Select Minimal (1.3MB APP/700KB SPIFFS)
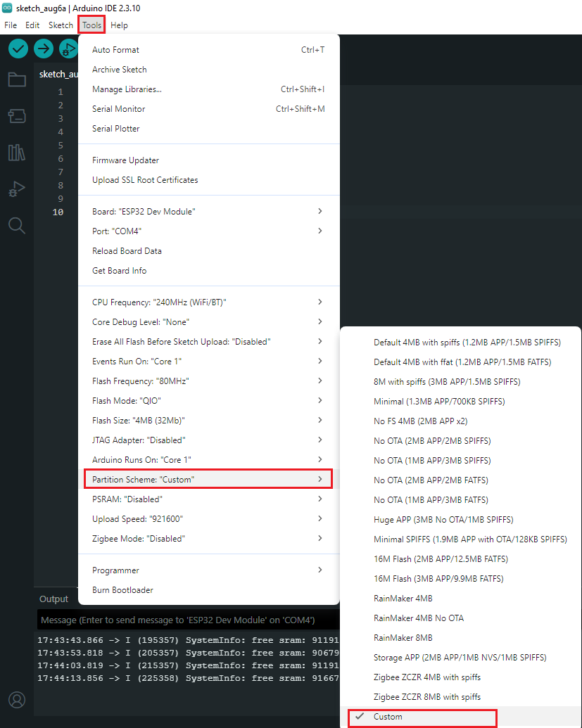 (460, 401)
